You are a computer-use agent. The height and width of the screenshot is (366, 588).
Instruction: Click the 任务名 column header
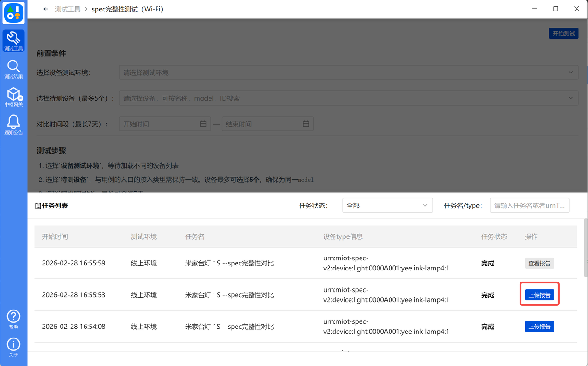195,236
